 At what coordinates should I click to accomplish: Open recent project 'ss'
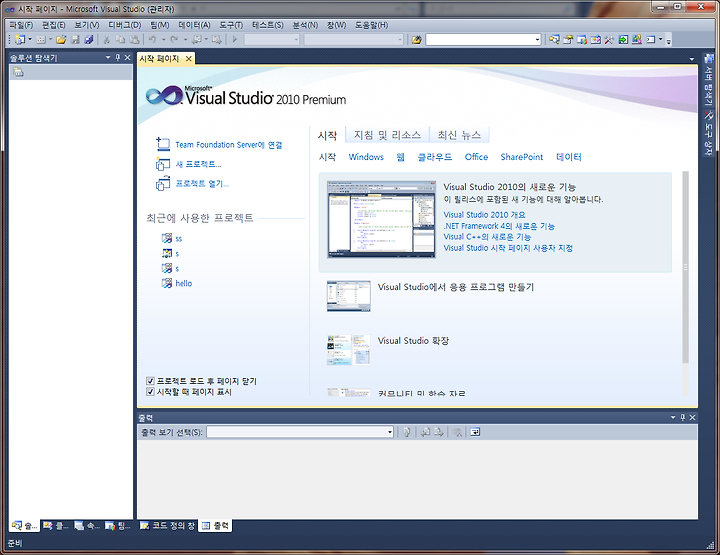179,239
